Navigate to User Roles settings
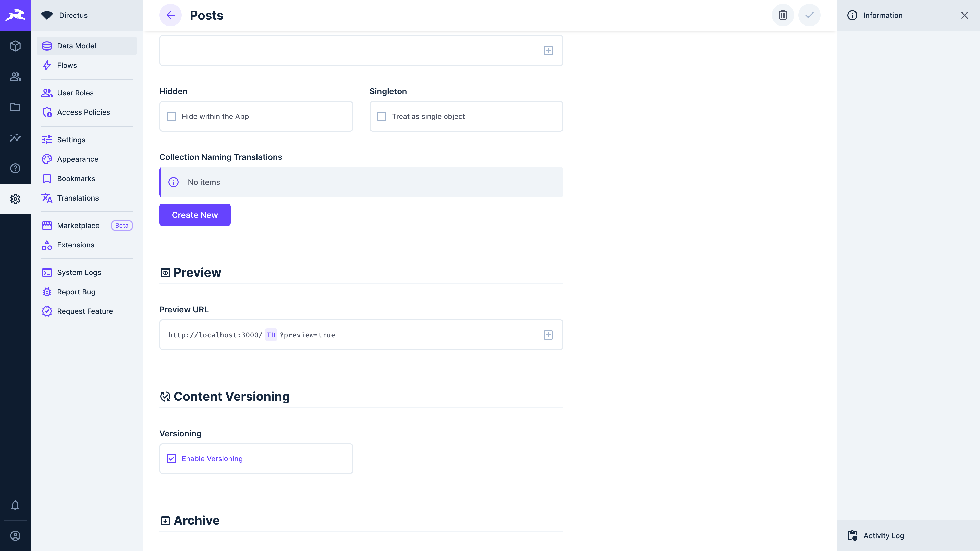980x551 pixels. click(x=75, y=92)
